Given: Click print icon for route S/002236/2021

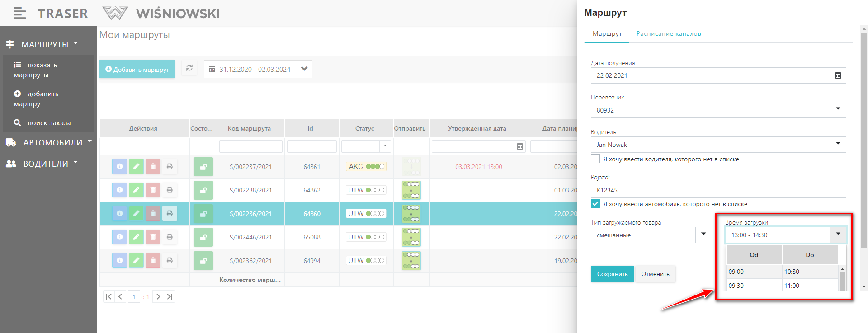Looking at the screenshot, I should click(x=170, y=214).
